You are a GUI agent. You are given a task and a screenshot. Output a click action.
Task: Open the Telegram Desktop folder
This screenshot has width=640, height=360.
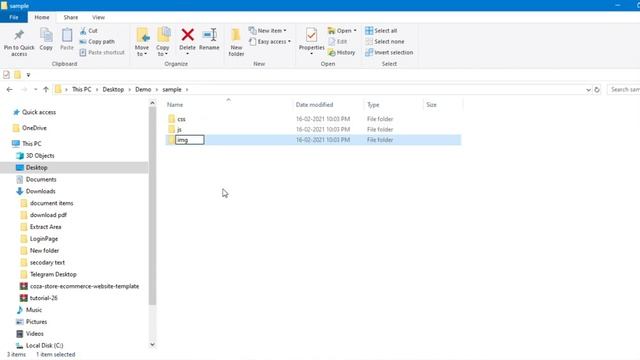pyautogui.click(x=53, y=274)
